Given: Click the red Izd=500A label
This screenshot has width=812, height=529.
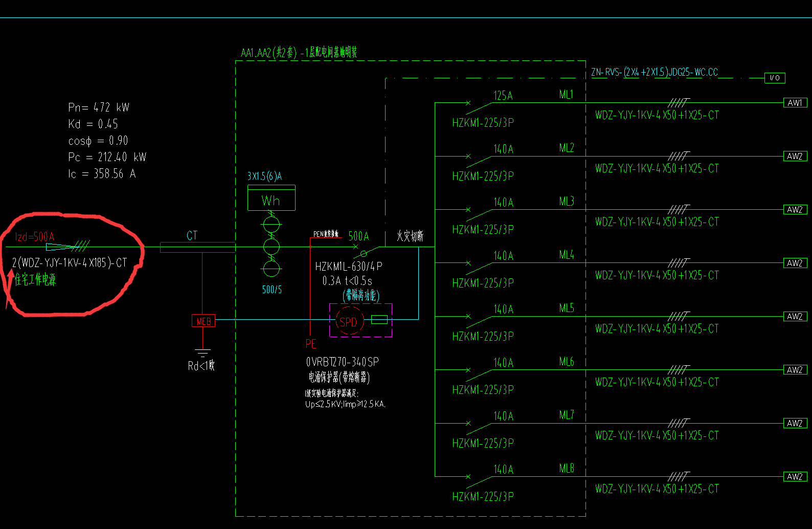Looking at the screenshot, I should coord(35,237).
